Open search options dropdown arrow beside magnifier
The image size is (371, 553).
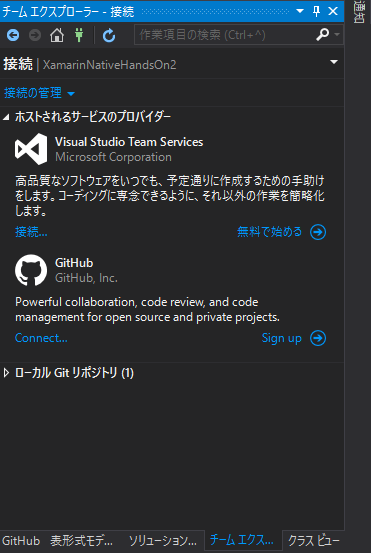coord(337,35)
